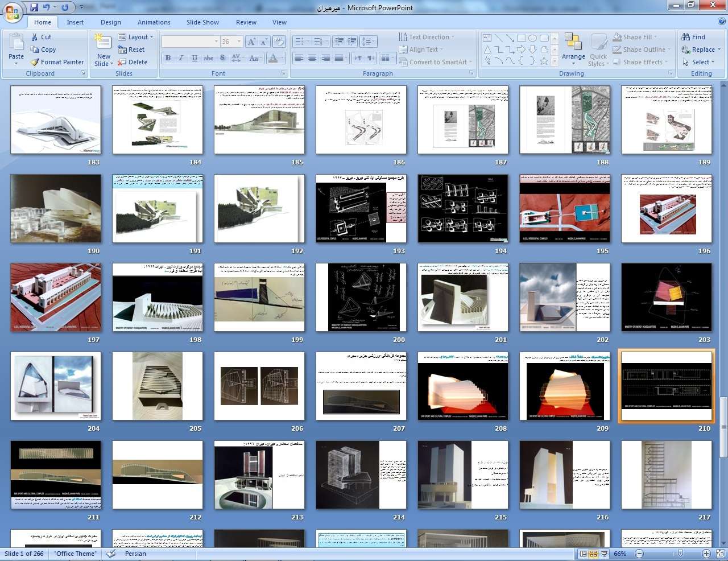Click Slide Sorter view icon in status bar

[593, 554]
